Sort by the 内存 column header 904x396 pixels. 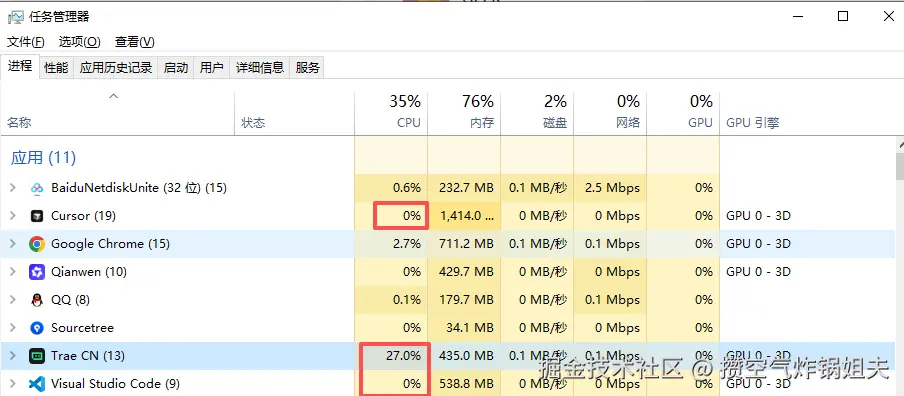(x=464, y=114)
